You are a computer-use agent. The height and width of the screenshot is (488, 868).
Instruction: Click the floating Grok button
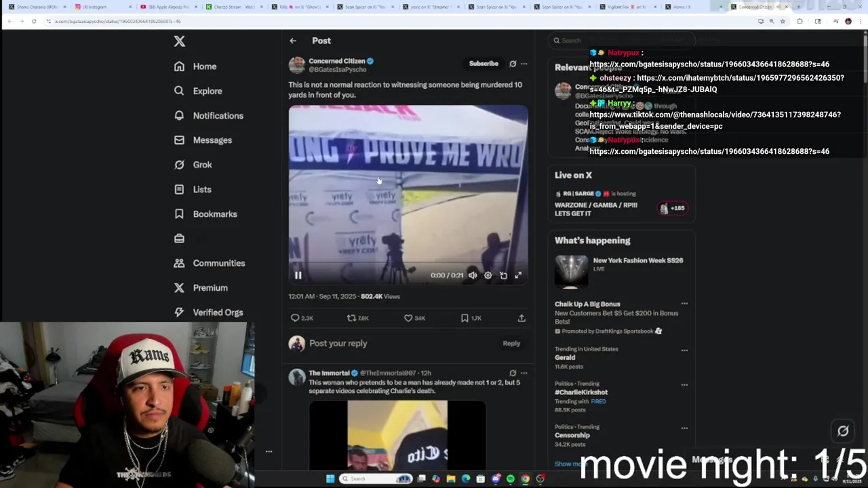coord(843,431)
